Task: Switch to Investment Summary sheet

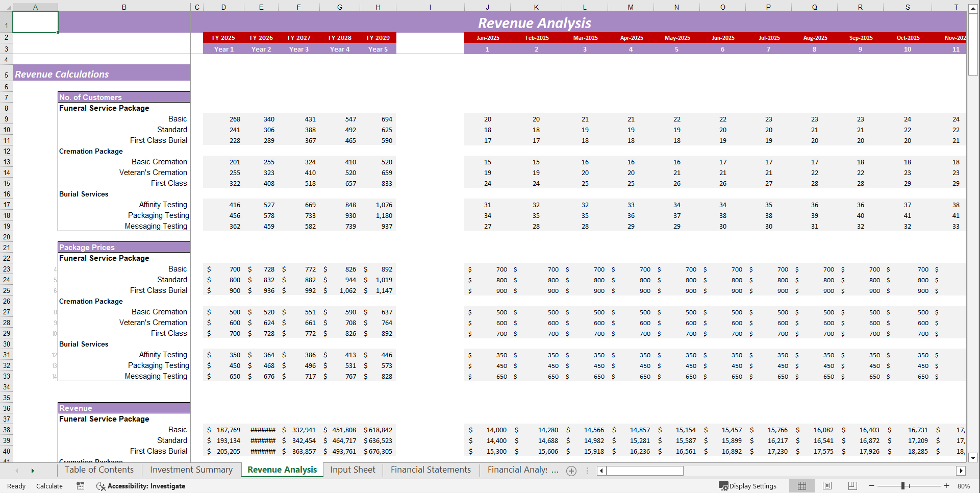Action: click(191, 470)
